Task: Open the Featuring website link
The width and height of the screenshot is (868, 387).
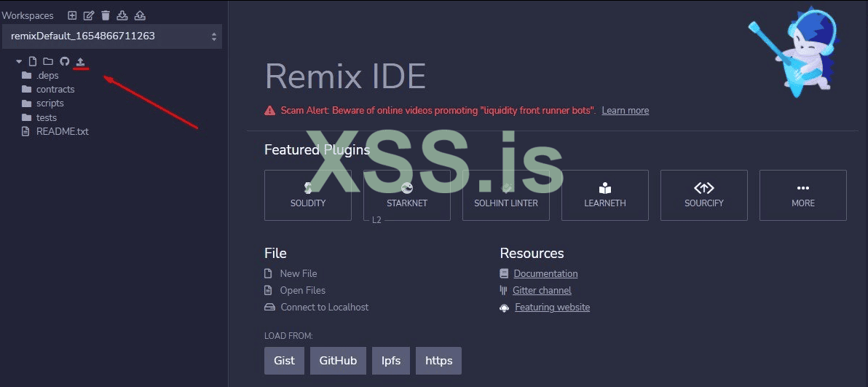Action: [553, 307]
